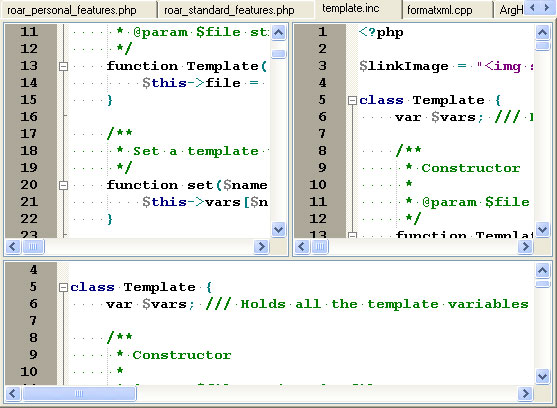Viewport: 557px width, 408px height.
Task: Switch to roar_personal_features.php tab
Action: 72,10
